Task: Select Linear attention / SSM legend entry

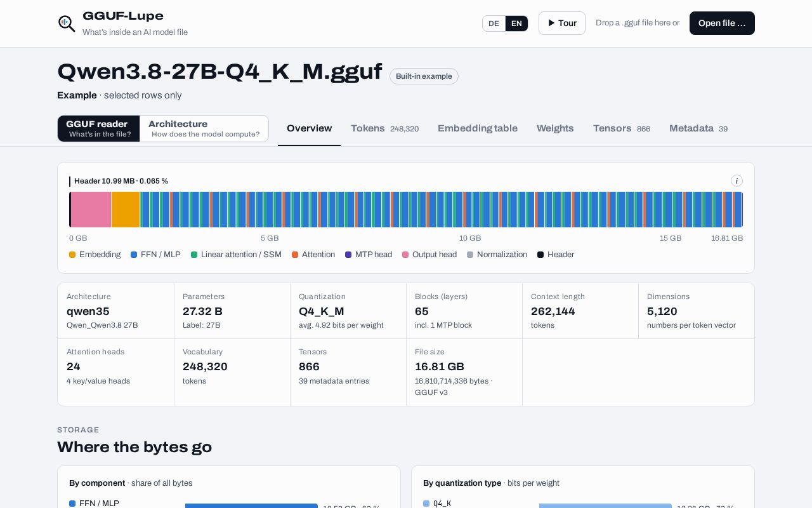Action: [236, 255]
